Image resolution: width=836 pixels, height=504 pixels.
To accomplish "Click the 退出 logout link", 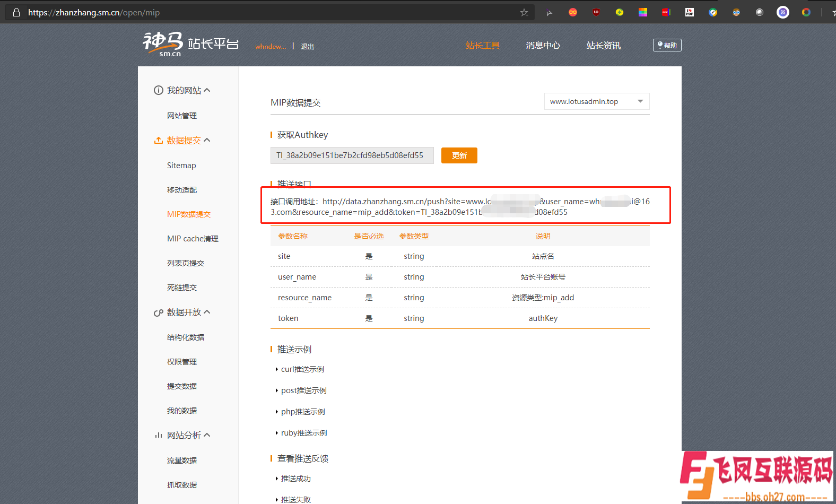I will click(307, 47).
